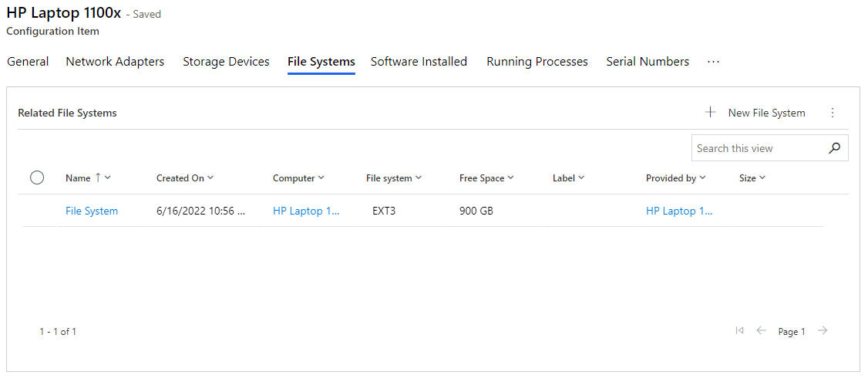This screenshot has width=868, height=382.
Task: Open Running Processes tab
Action: tap(537, 62)
